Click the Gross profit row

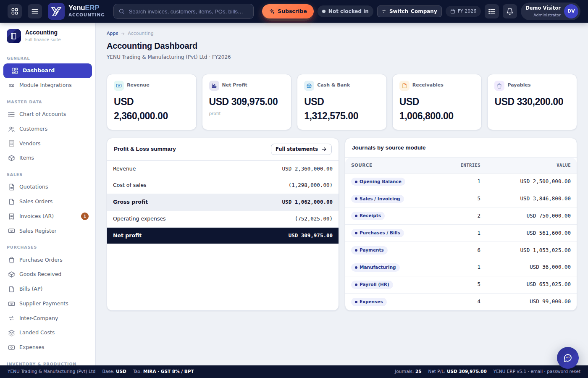pyautogui.click(x=223, y=202)
